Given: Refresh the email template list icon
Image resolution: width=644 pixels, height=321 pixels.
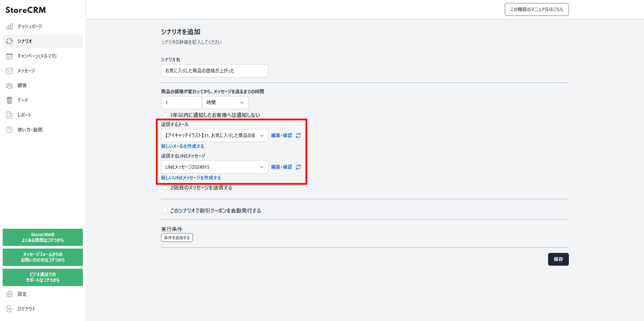Looking at the screenshot, I should coord(298,136).
